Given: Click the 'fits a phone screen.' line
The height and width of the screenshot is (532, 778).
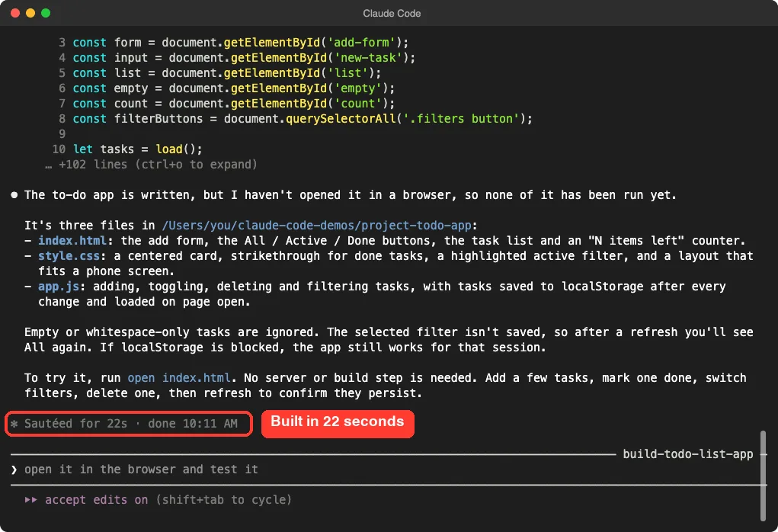Looking at the screenshot, I should point(106,271).
